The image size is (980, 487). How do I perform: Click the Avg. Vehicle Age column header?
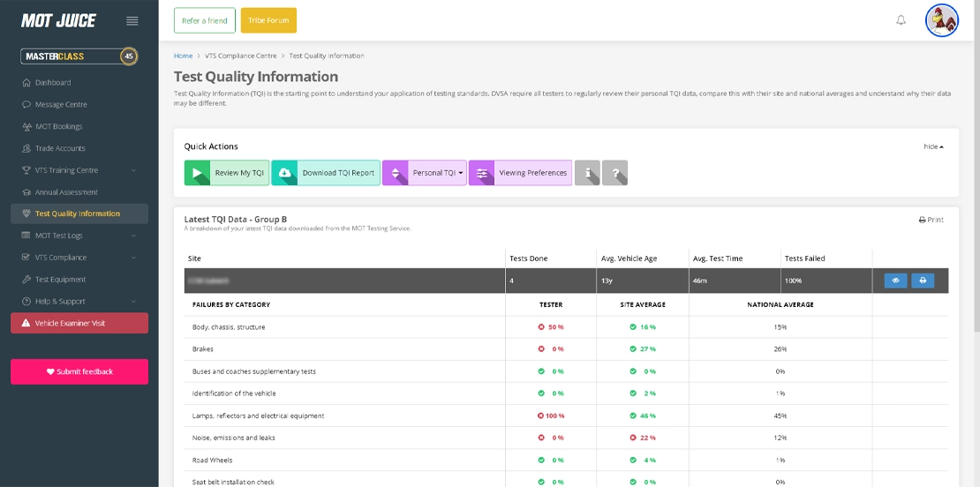point(629,258)
